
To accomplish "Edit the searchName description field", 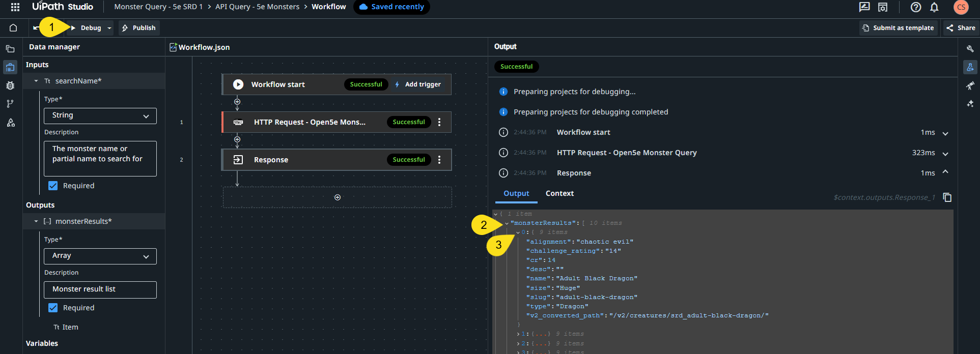I will (x=100, y=159).
